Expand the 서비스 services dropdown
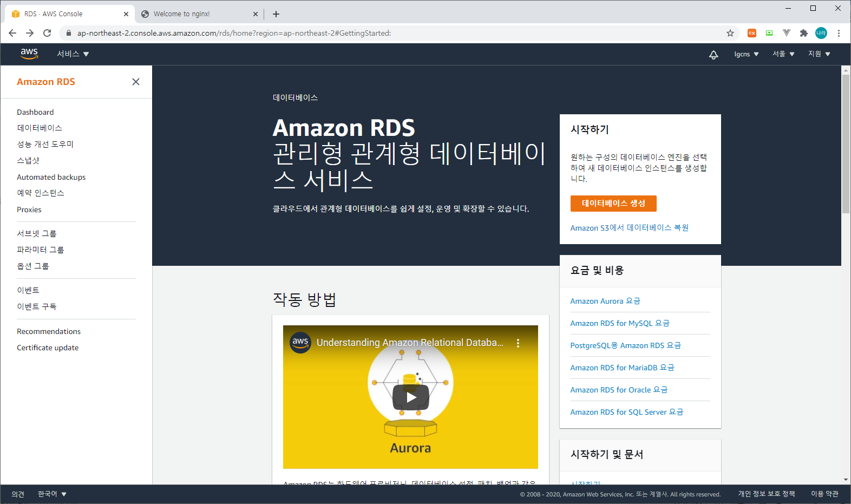Screen dimensions: 851x504 tap(73, 54)
